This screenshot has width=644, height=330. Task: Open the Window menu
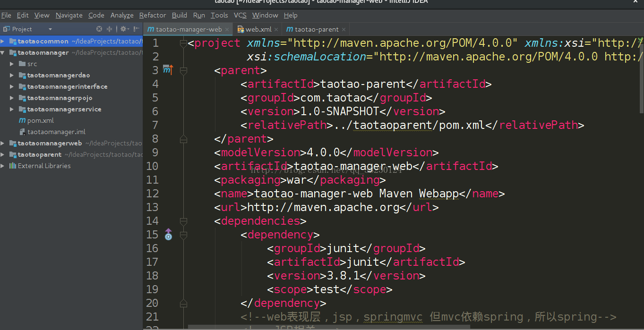coord(265,15)
